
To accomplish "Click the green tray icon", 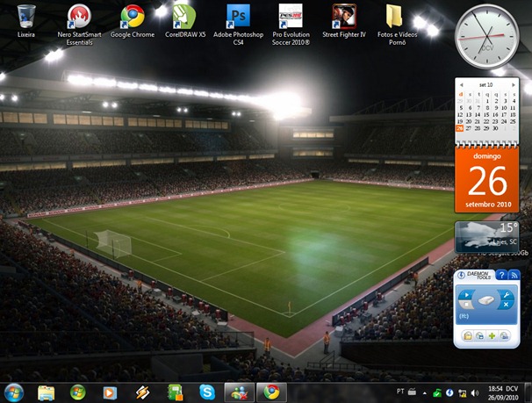I will (436, 393).
